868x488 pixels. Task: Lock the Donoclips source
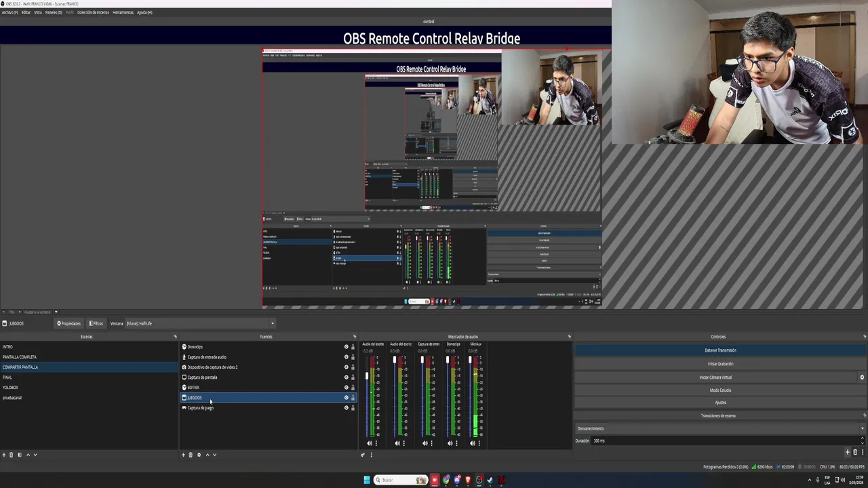point(353,347)
